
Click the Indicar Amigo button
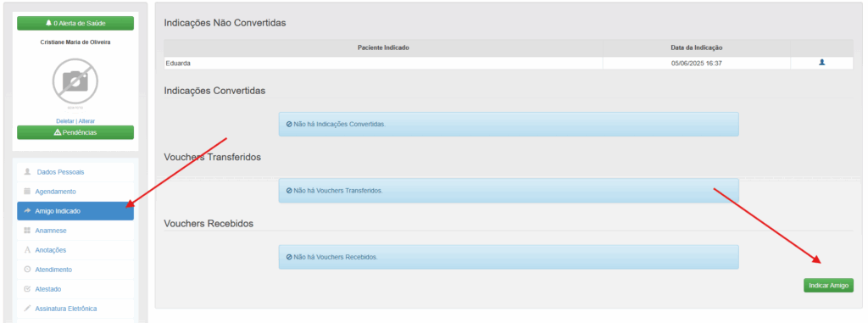828,286
